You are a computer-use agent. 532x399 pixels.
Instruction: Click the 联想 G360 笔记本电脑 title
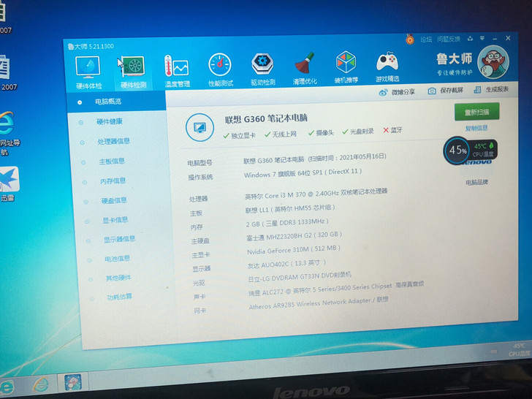tap(266, 118)
